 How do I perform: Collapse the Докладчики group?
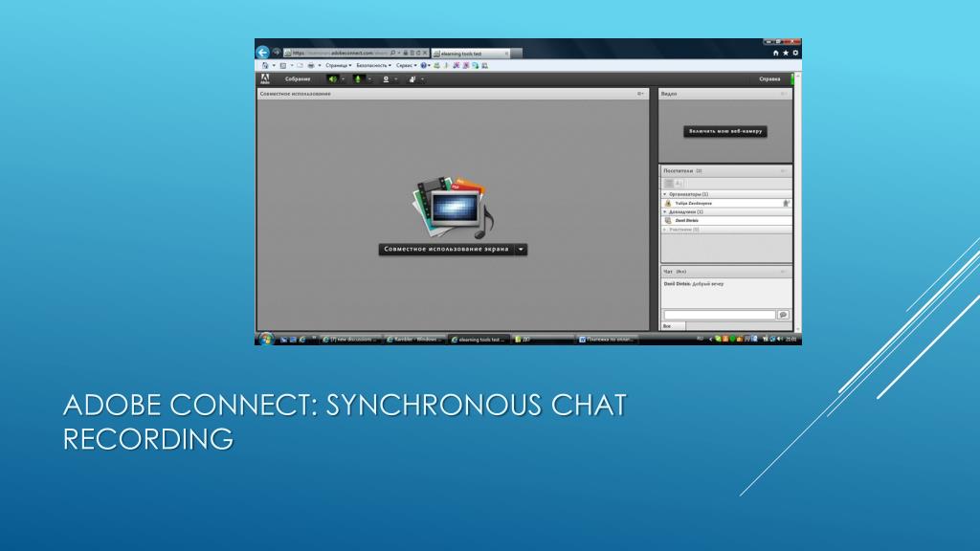tap(665, 211)
